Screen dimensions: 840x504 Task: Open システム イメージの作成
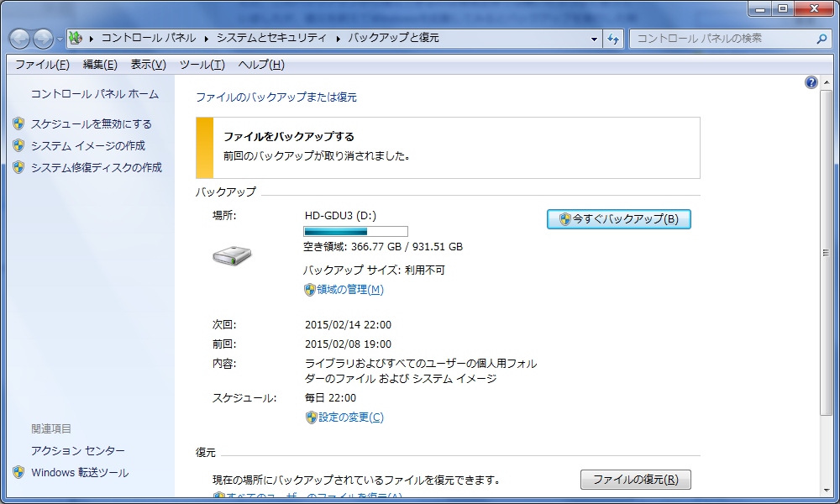click(88, 145)
